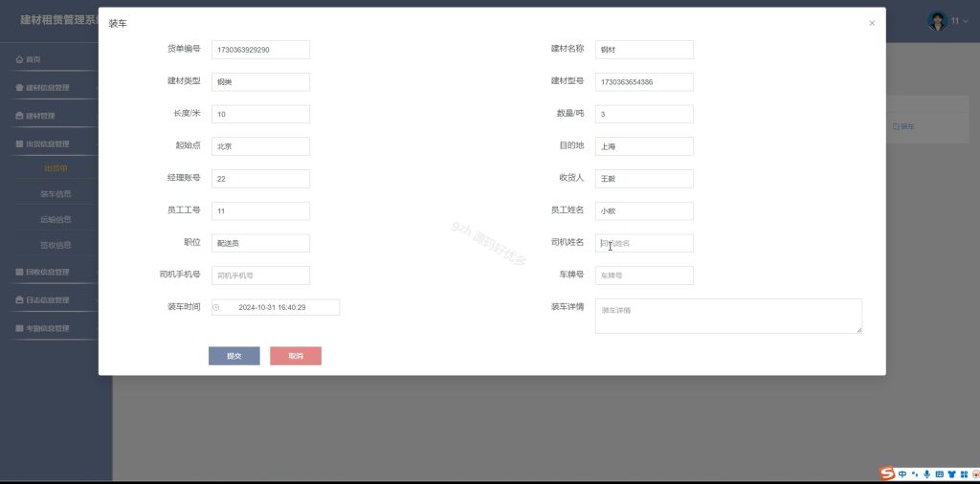Open the 装车时间 date-time picker field
980x484 pixels.
pyautogui.click(x=276, y=307)
